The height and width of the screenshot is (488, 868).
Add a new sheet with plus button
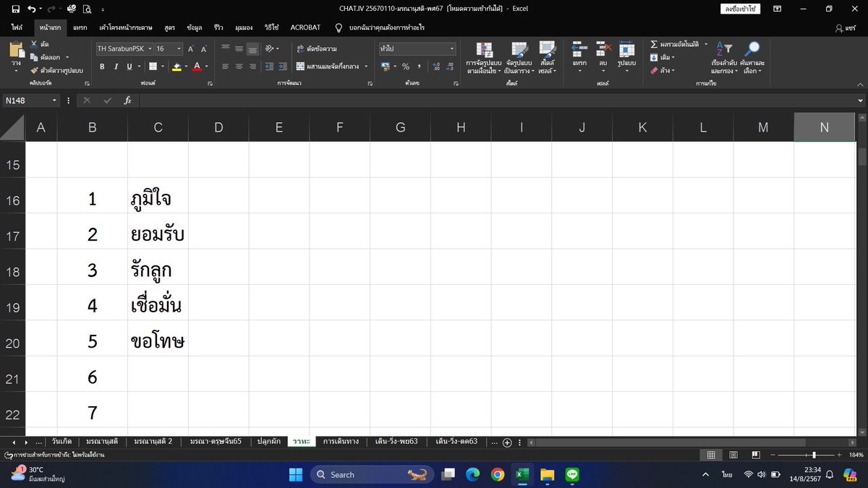click(x=507, y=442)
